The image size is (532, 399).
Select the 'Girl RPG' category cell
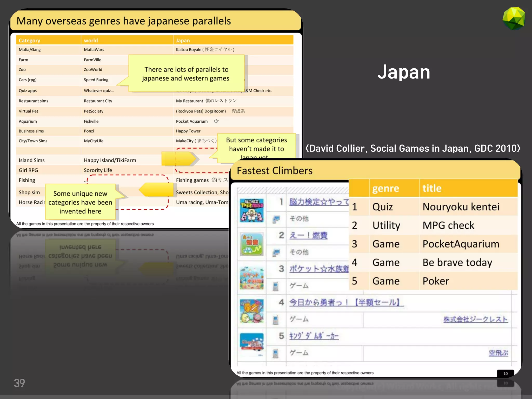coord(48,170)
